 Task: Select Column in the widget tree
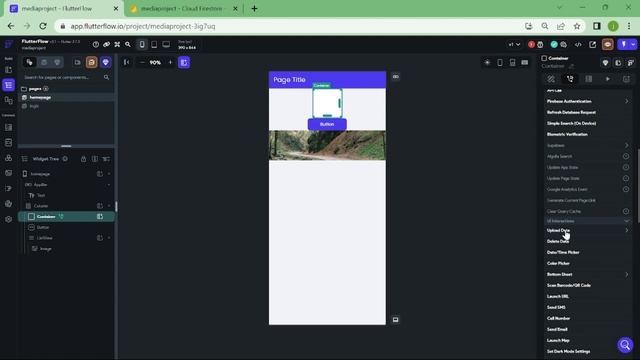click(x=41, y=206)
